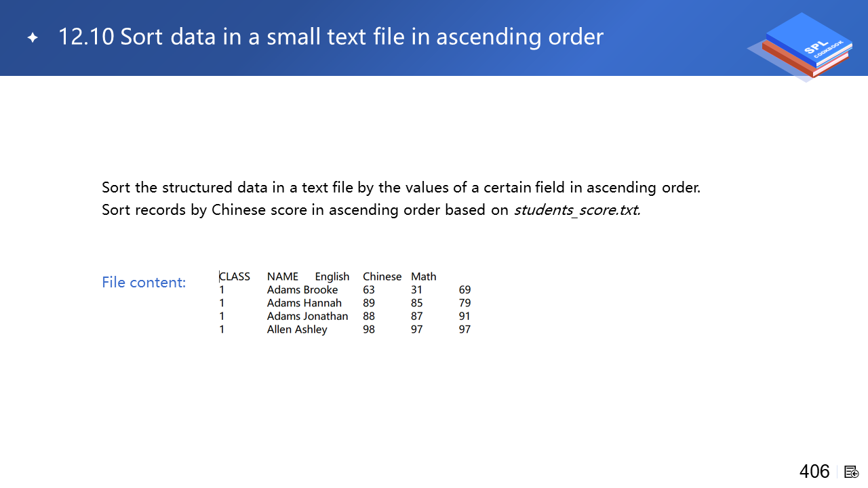Click the star bullet before the title
The width and height of the screenshot is (868, 488).
(33, 37)
